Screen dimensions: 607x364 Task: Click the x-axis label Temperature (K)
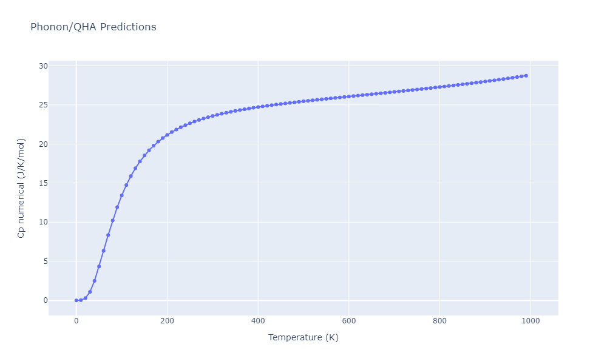click(x=303, y=337)
